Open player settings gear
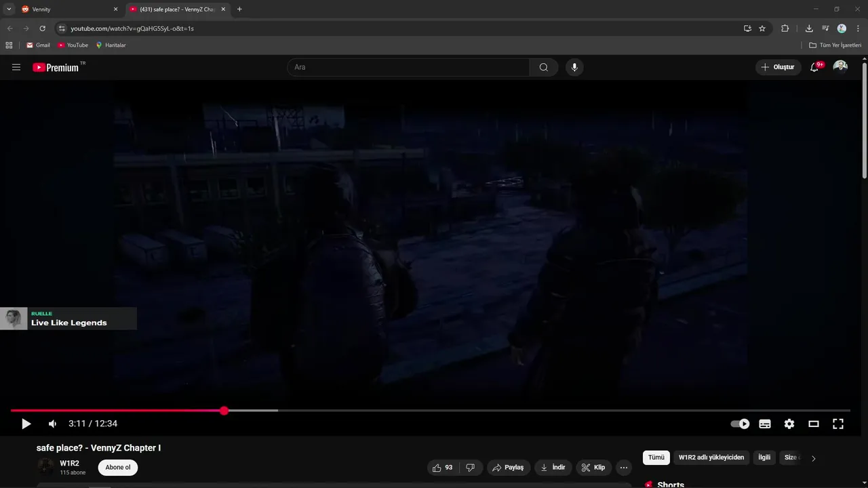The image size is (868, 488). (x=789, y=424)
